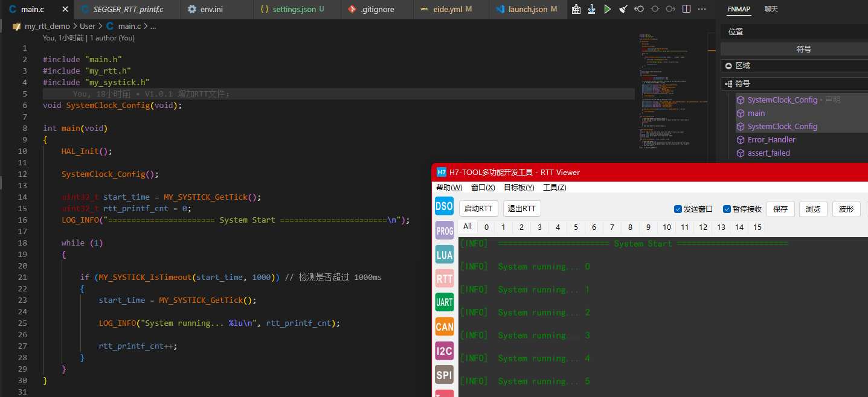Click the Build project icon in editor toolbar
Image resolution: width=868 pixels, height=397 pixels.
(x=576, y=9)
